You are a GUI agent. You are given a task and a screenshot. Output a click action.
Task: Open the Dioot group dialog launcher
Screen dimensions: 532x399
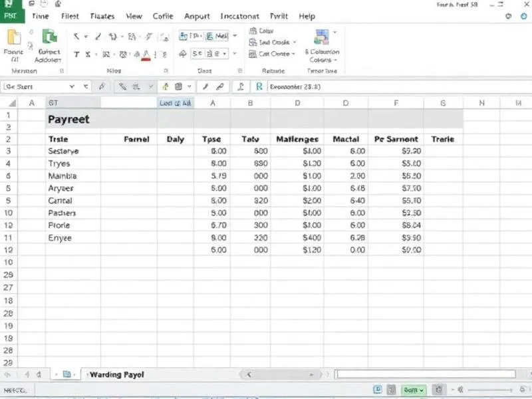click(x=240, y=71)
